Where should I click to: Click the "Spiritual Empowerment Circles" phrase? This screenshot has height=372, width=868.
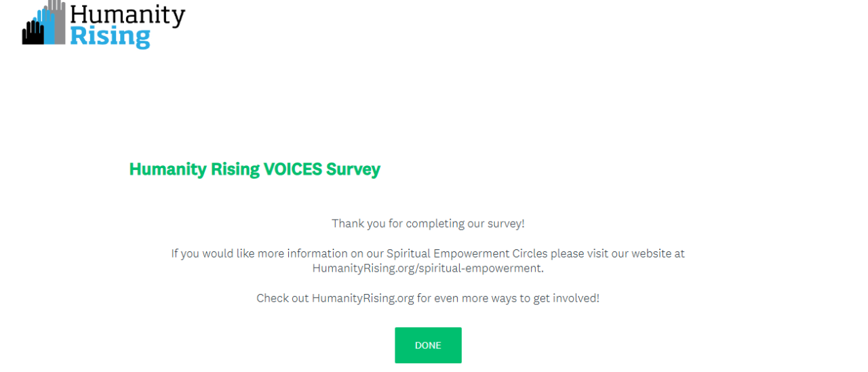(467, 253)
